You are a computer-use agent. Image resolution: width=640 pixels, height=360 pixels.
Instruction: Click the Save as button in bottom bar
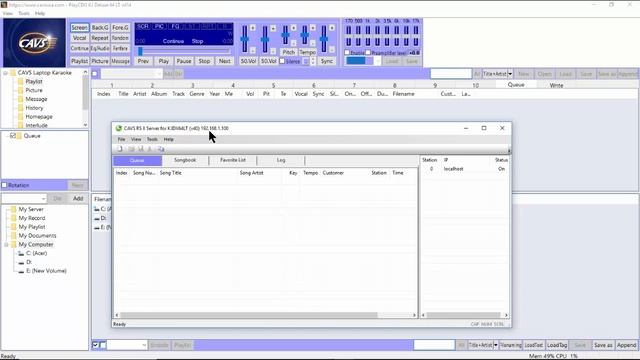coord(603,345)
